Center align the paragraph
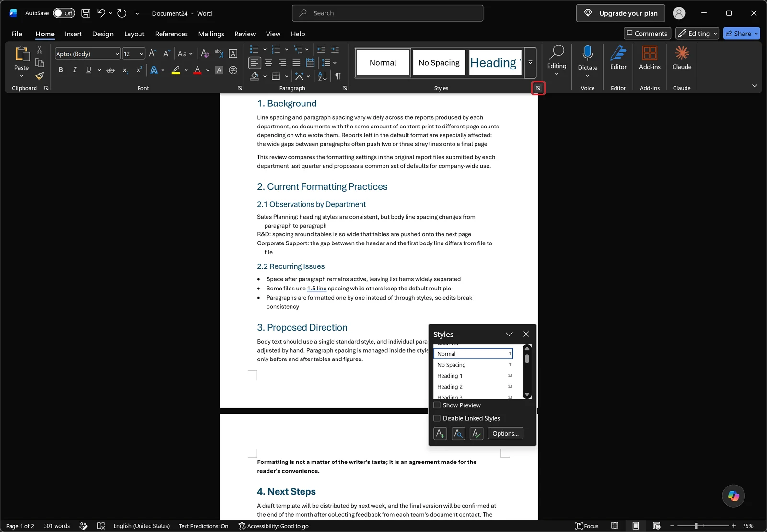The image size is (767, 532). point(268,63)
